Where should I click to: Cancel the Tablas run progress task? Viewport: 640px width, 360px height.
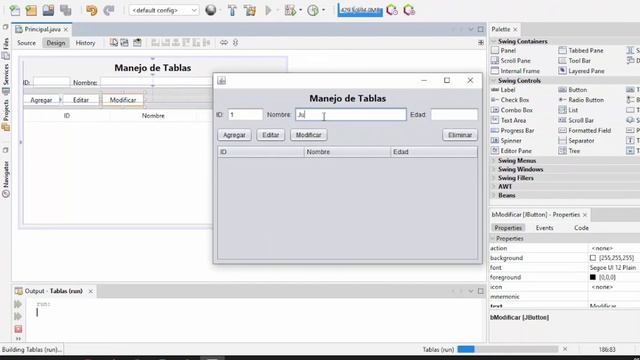(x=565, y=349)
